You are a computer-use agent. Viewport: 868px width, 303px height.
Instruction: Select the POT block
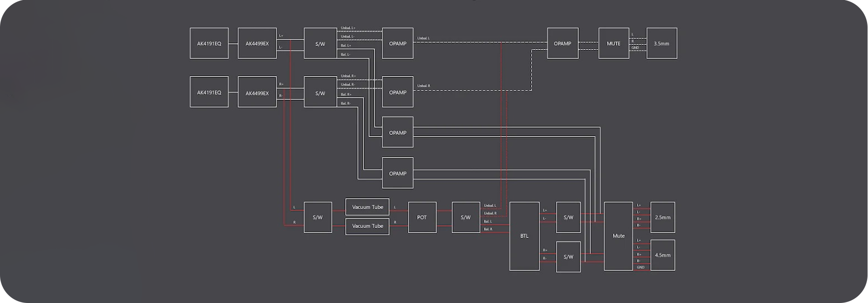[422, 218]
